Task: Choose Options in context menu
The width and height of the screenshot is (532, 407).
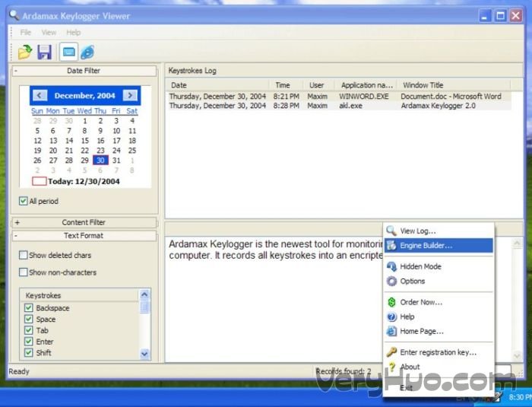Action: [x=439, y=281]
